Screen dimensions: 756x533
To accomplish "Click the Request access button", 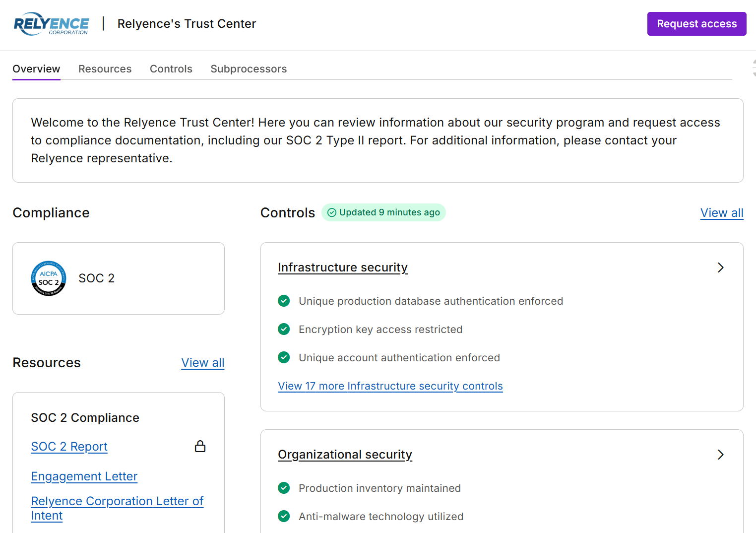I will pos(696,24).
